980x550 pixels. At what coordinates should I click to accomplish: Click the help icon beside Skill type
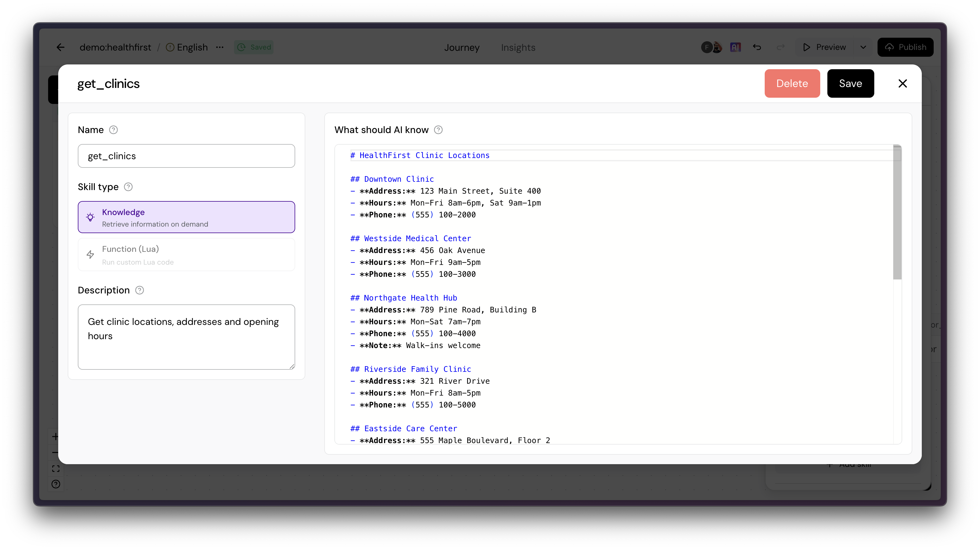[x=128, y=187]
